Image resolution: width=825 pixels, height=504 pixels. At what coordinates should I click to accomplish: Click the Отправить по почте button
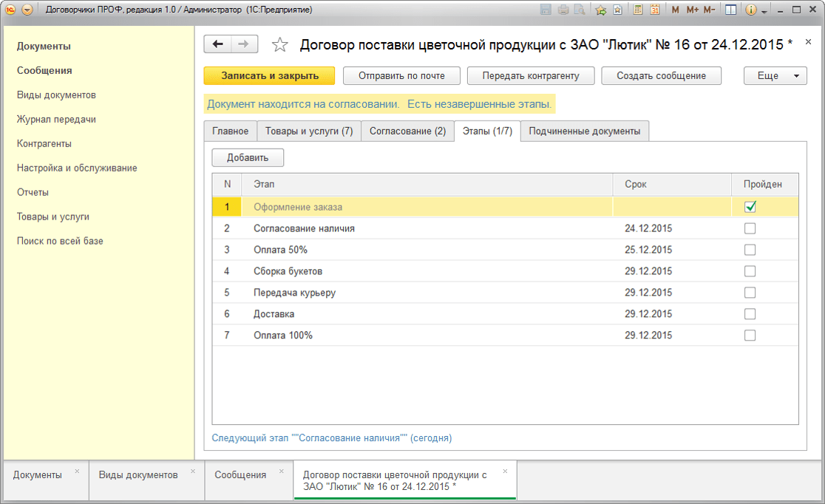click(401, 76)
